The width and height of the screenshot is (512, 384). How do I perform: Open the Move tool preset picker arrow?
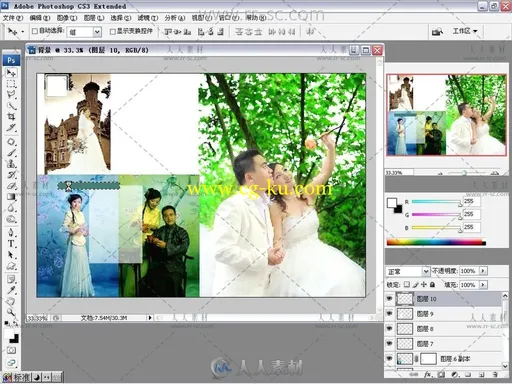(23, 32)
